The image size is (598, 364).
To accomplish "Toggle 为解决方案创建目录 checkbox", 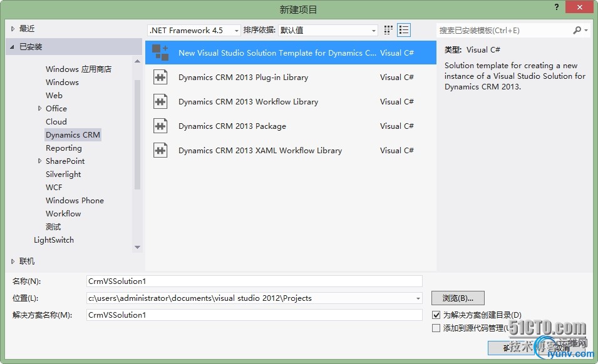I will pos(436,315).
